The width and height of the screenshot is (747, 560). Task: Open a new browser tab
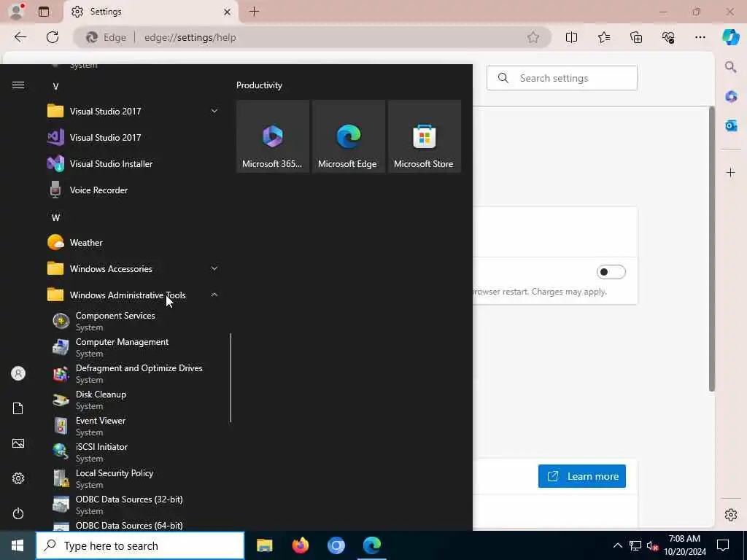coord(255,12)
